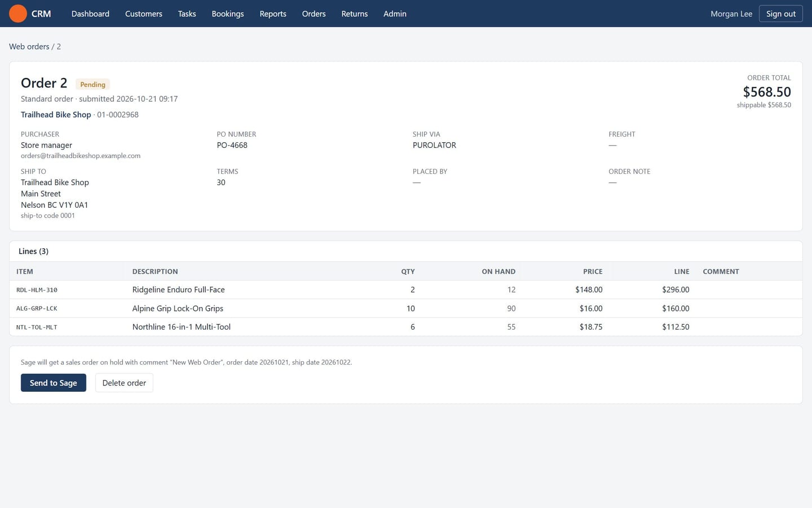This screenshot has width=812, height=508.
Task: Open the Dashboard menu item
Action: (x=90, y=14)
